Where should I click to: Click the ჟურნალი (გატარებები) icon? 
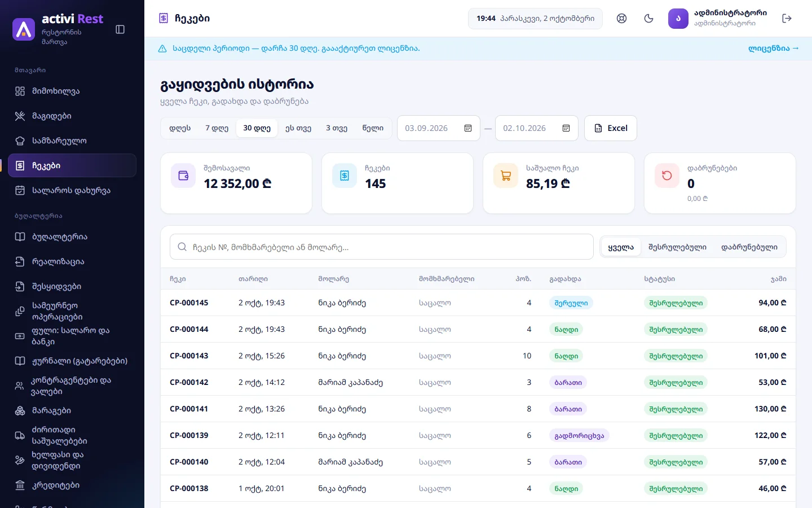click(x=20, y=361)
